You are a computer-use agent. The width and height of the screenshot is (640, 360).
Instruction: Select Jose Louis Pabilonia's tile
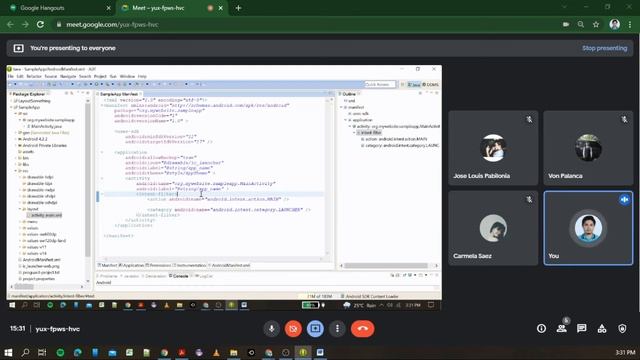coord(493,148)
